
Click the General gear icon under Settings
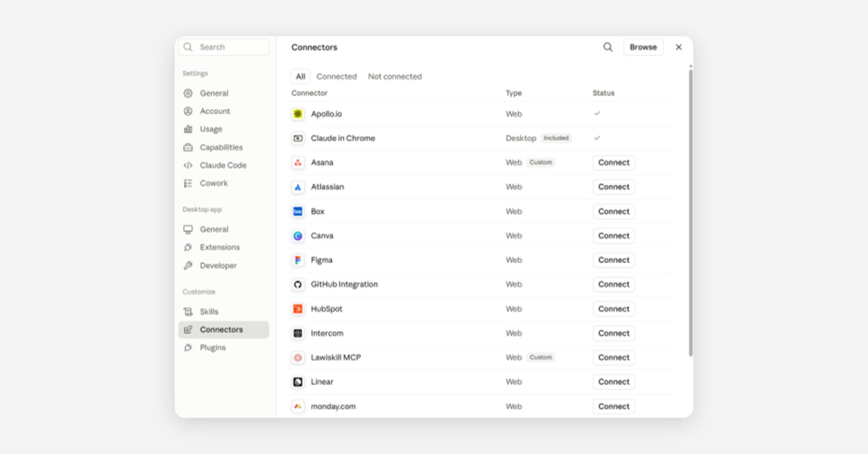pyautogui.click(x=188, y=93)
